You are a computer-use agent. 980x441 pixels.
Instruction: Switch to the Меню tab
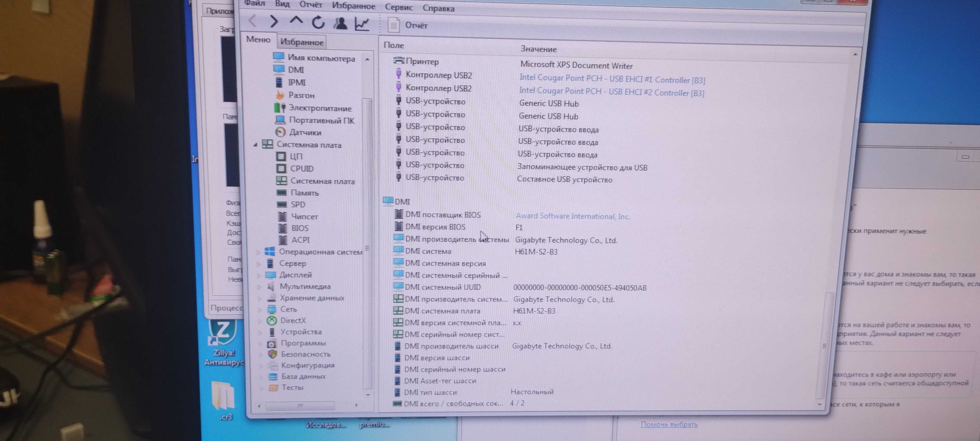tap(258, 39)
